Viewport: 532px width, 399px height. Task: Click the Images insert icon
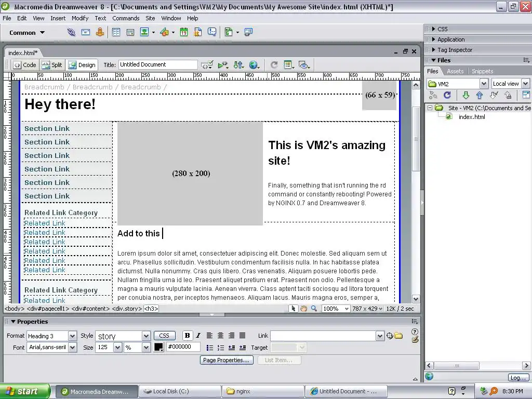pos(144,32)
